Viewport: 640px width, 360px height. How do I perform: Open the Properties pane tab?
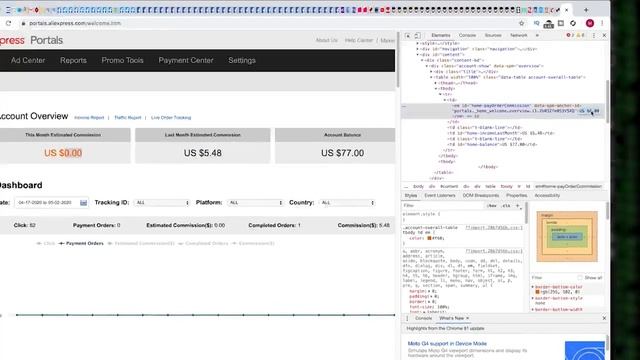pos(516,196)
